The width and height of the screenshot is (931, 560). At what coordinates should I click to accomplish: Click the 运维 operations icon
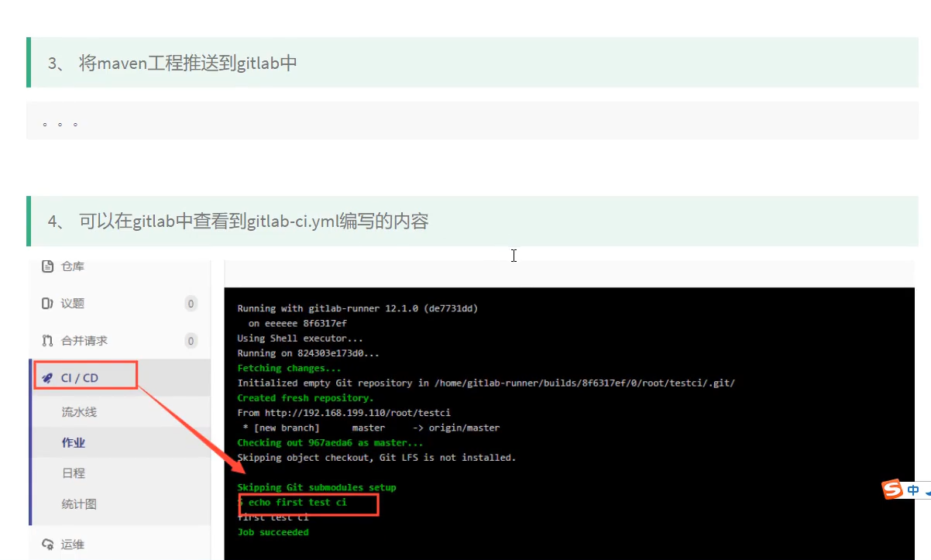(x=48, y=545)
